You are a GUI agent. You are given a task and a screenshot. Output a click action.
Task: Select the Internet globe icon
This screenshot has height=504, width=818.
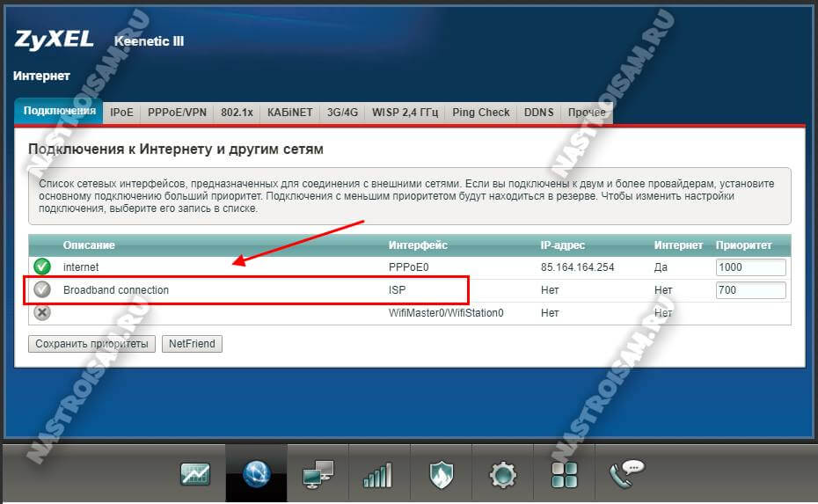coord(256,475)
